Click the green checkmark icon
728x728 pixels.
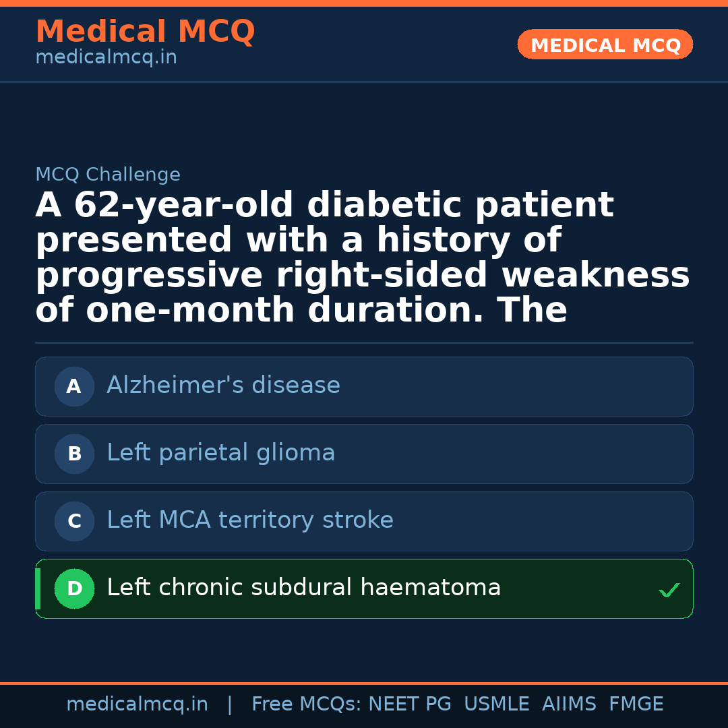pyautogui.click(x=669, y=590)
